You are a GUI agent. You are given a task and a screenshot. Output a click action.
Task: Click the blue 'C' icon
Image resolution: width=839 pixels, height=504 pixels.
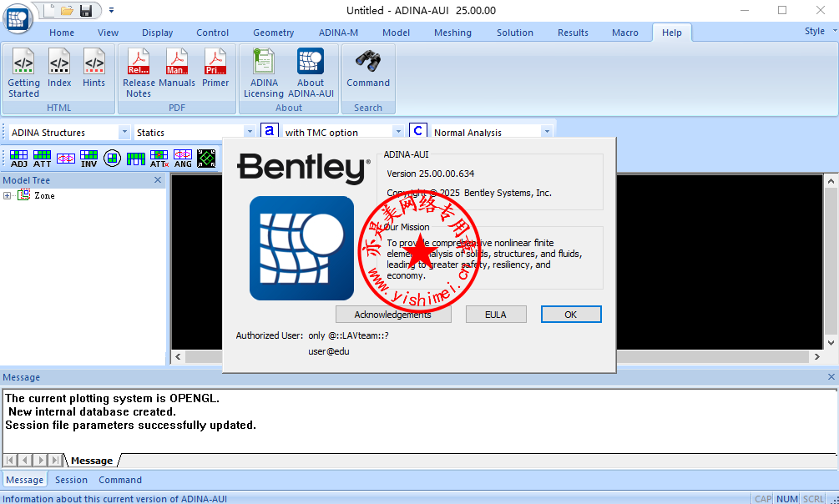tap(418, 131)
